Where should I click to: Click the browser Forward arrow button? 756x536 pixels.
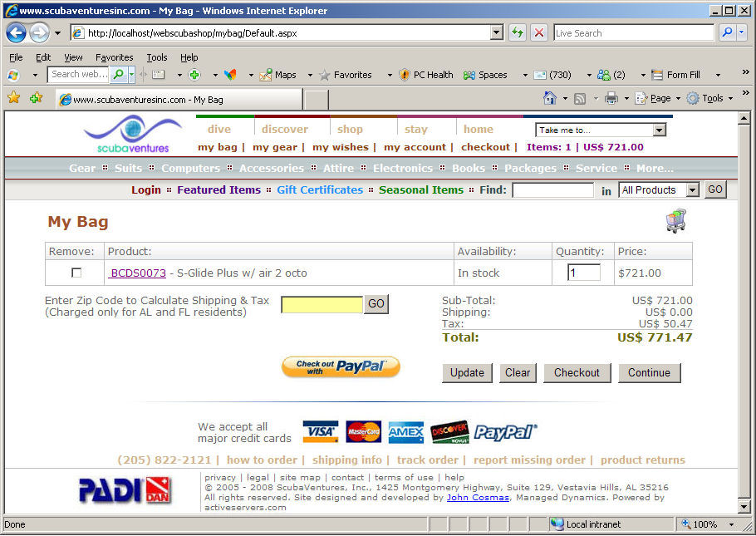pos(39,32)
